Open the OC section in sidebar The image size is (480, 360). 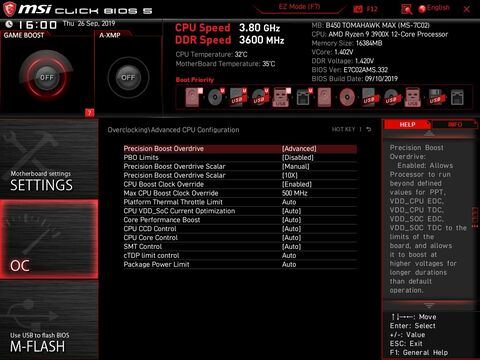(x=49, y=239)
